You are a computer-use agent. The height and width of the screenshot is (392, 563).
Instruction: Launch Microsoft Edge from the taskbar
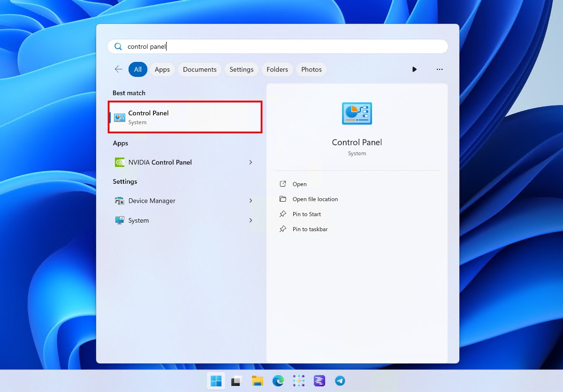(x=278, y=381)
